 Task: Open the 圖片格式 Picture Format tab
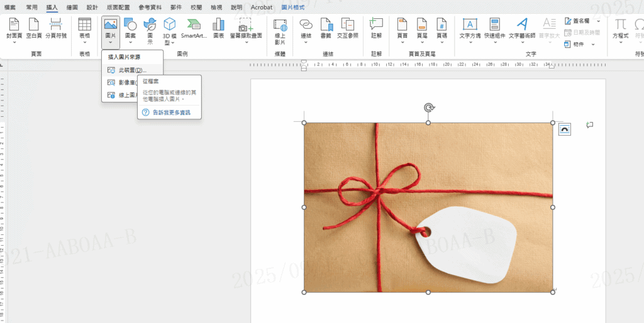pyautogui.click(x=294, y=7)
